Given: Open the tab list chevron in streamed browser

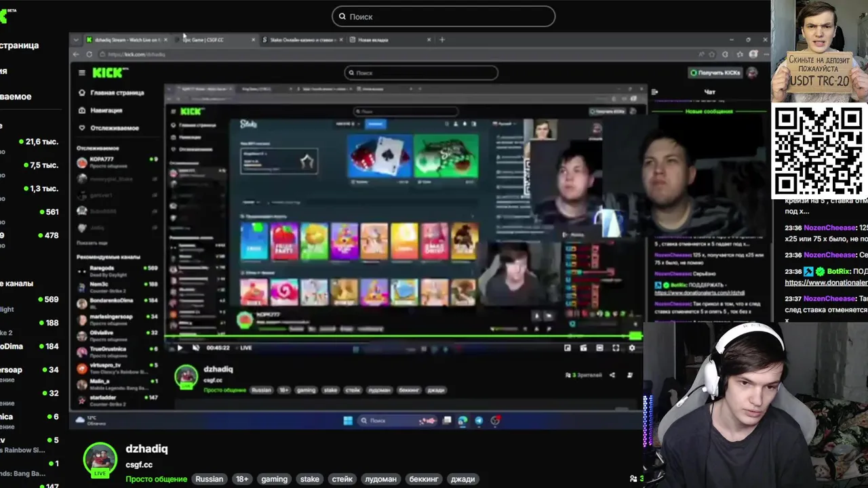Looking at the screenshot, I should [76, 40].
